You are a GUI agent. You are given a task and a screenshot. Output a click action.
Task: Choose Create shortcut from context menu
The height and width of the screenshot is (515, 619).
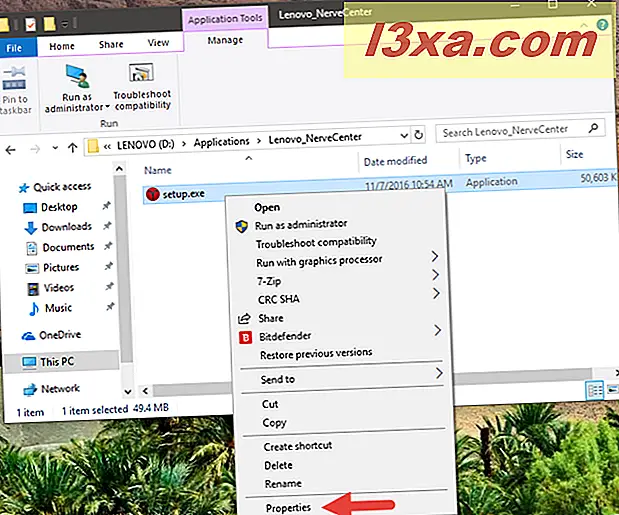pyautogui.click(x=298, y=446)
